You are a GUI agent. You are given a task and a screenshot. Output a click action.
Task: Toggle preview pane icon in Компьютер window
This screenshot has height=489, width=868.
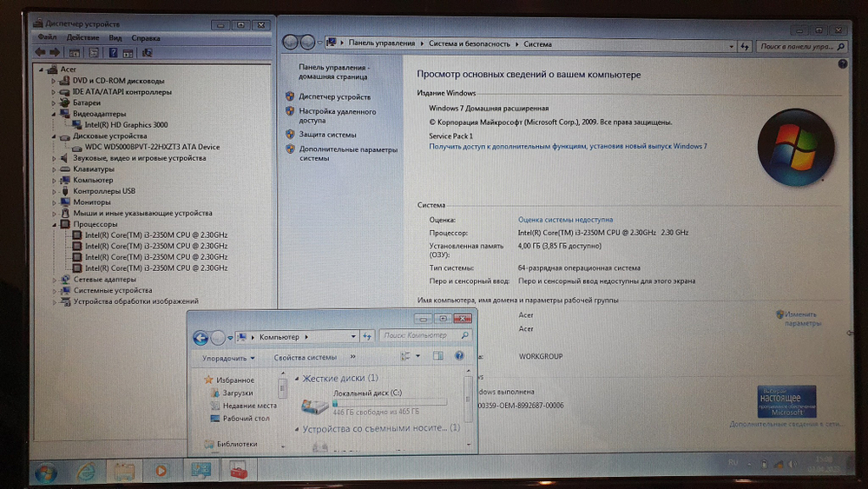(437, 356)
